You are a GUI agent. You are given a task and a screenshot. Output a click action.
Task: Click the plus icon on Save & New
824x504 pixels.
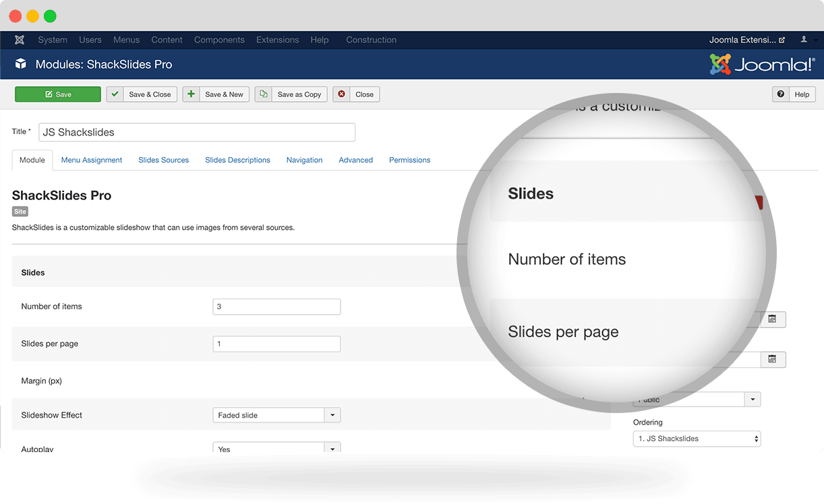point(191,94)
